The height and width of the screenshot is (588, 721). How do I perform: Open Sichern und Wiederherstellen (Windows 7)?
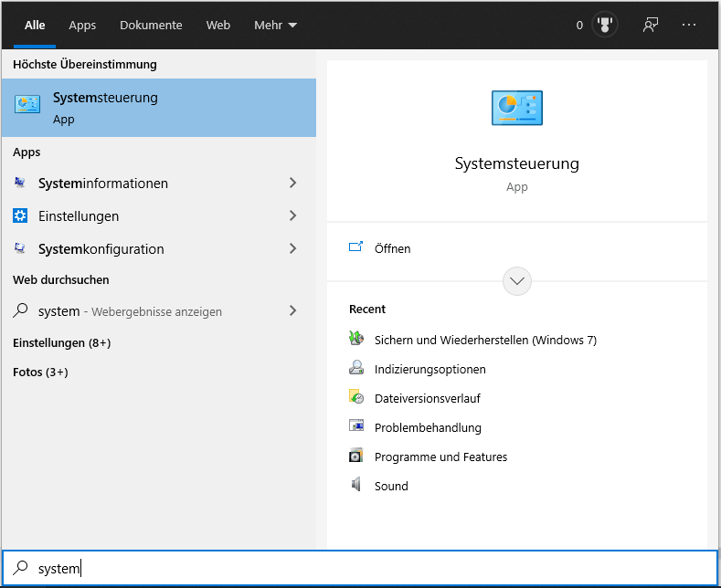[484, 340]
